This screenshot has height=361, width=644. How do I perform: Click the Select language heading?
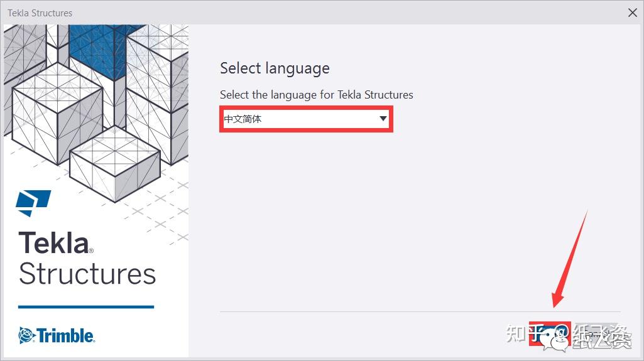click(x=275, y=68)
